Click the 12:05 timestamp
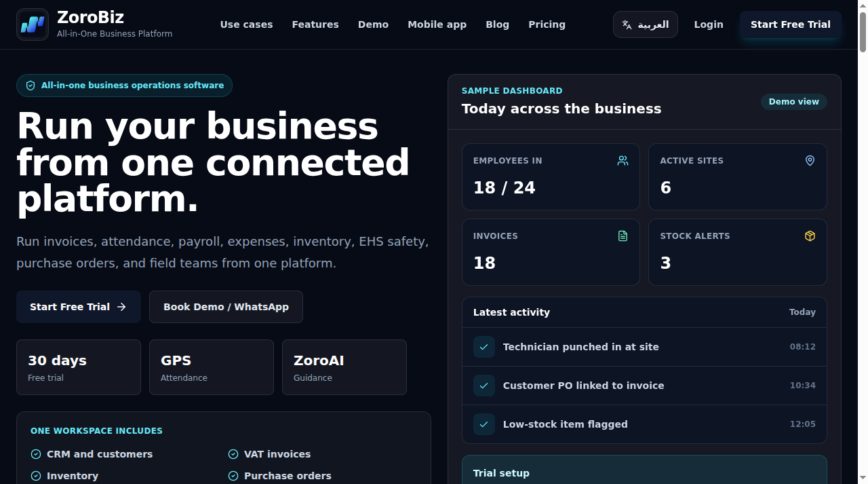868x484 pixels. [x=803, y=424]
